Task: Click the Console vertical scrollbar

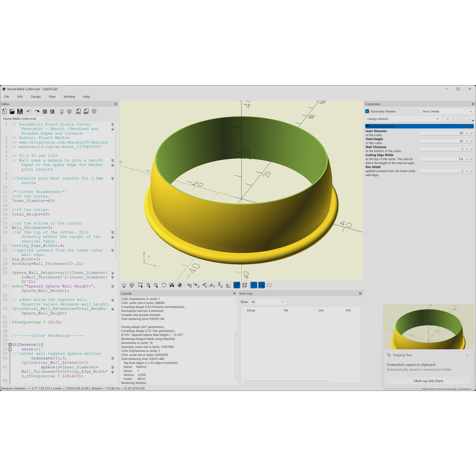Action: click(235, 355)
